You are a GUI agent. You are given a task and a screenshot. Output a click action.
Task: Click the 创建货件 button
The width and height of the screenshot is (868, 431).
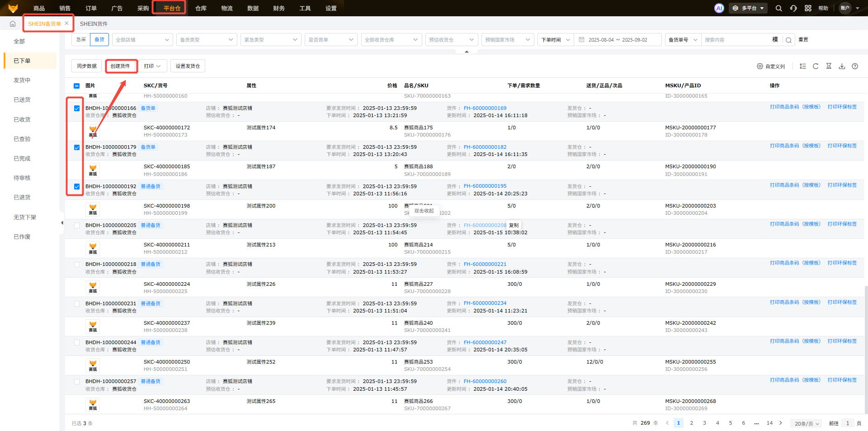[x=120, y=66]
